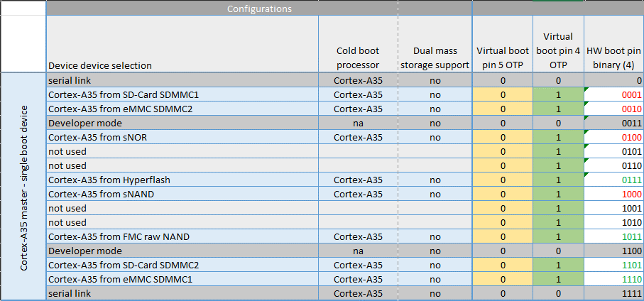644x301 pixels.
Task: Click the 'Cortex-A35 from sNAND' cell
Action: click(x=182, y=195)
